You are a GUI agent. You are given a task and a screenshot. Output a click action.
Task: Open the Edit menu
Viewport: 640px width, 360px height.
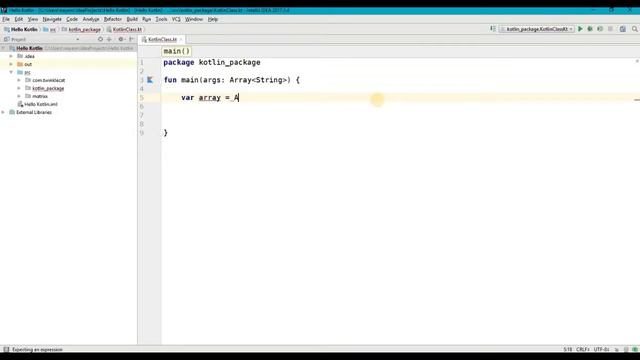coord(19,19)
